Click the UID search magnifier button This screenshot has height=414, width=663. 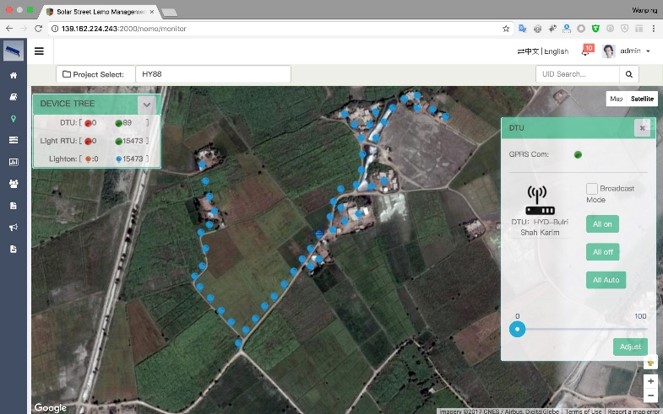(x=629, y=74)
